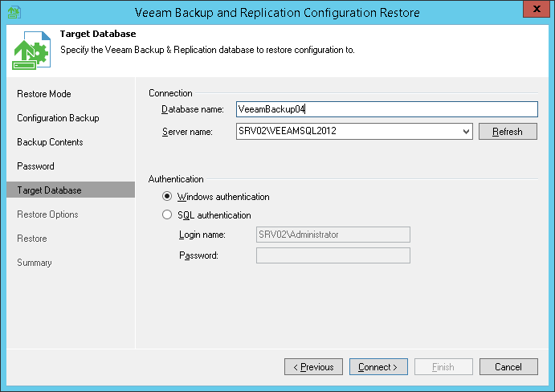
Task: Click Connect to proceed
Action: (x=378, y=367)
